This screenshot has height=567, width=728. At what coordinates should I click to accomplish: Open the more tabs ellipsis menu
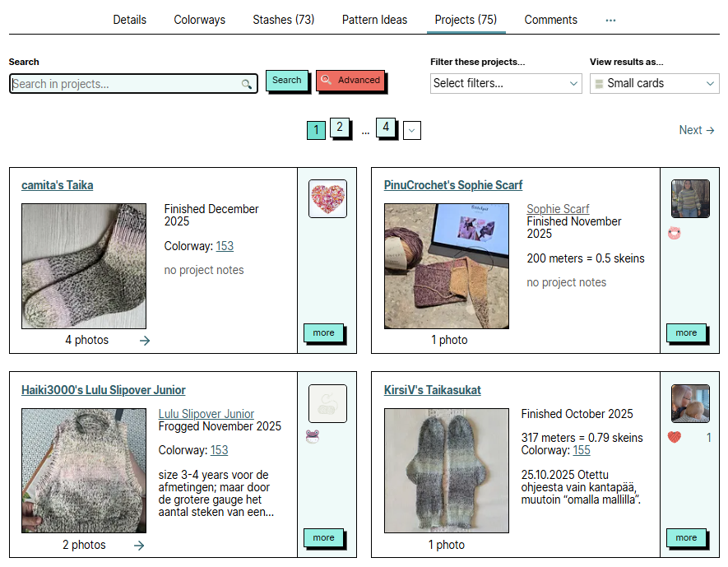pos(610,20)
